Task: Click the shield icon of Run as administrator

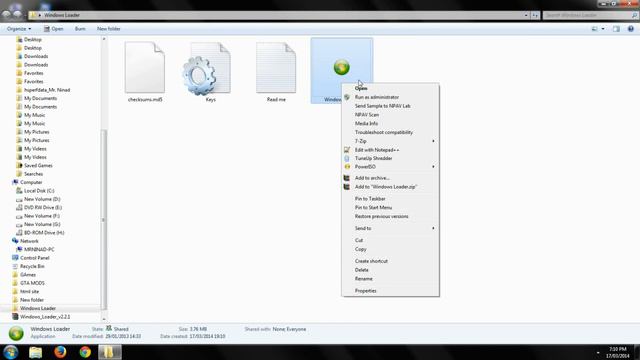Action: pyautogui.click(x=347, y=97)
